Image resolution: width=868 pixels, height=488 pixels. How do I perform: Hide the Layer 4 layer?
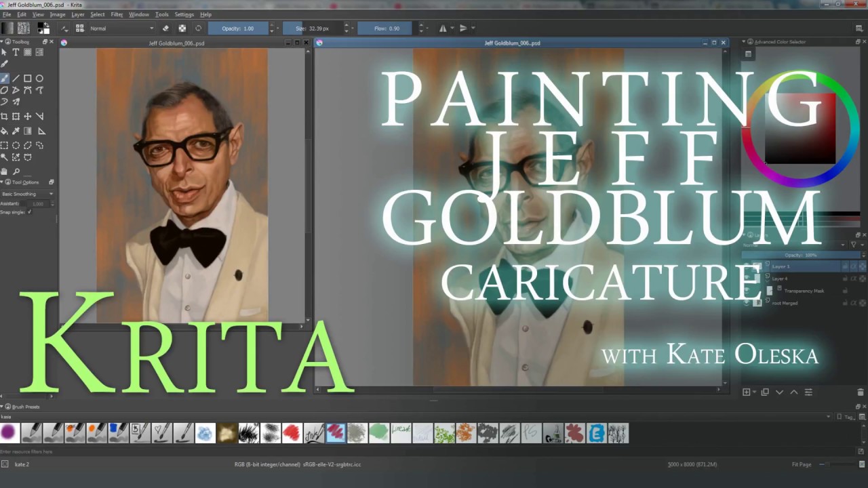[x=746, y=278]
